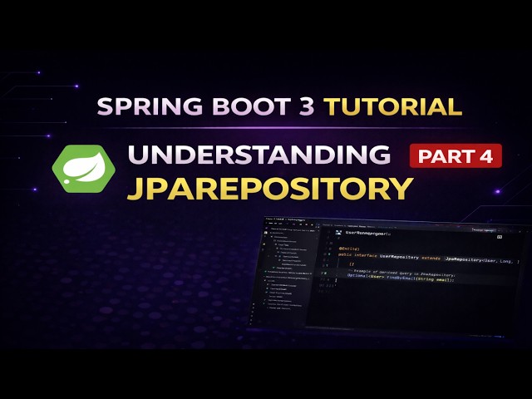Viewport: 532px width, 399px height.
Task: Click the yellow JPAREPOSITORY title word
Action: [270, 189]
